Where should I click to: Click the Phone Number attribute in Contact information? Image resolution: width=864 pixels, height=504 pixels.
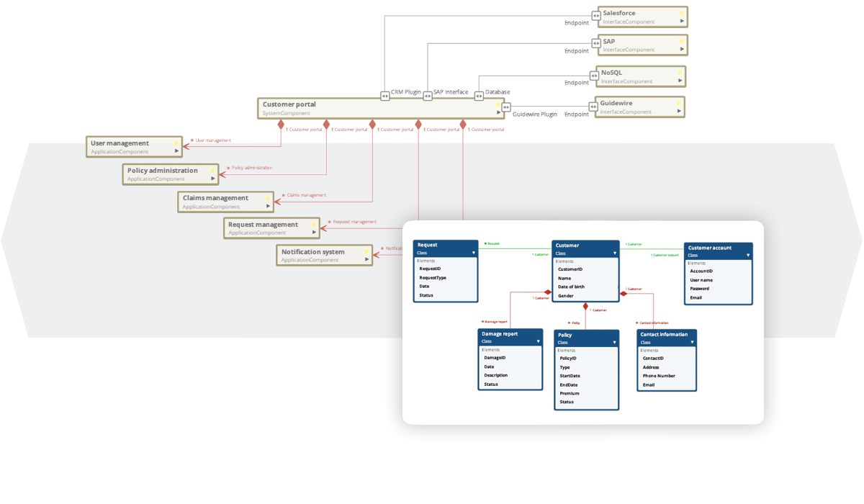coord(659,376)
